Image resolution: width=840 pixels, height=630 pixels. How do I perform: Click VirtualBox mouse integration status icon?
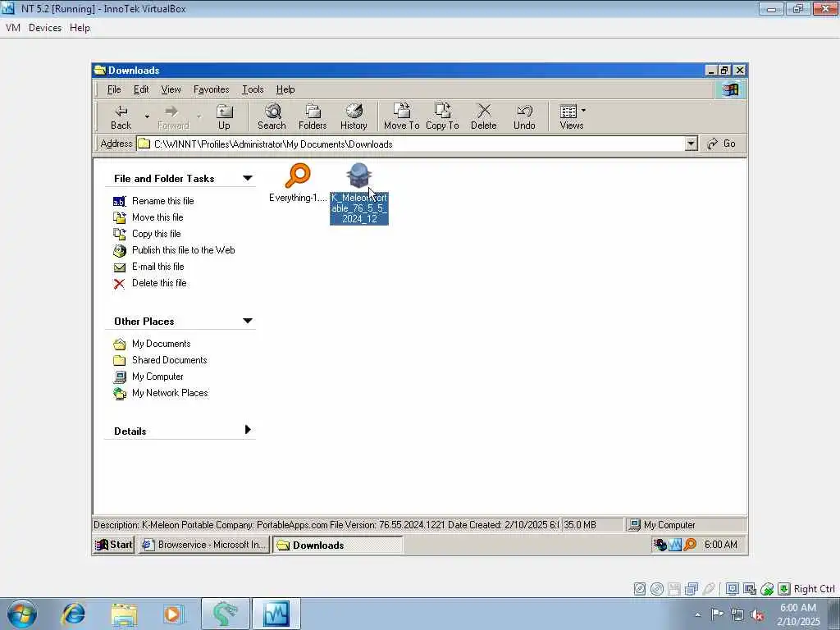pos(767,589)
